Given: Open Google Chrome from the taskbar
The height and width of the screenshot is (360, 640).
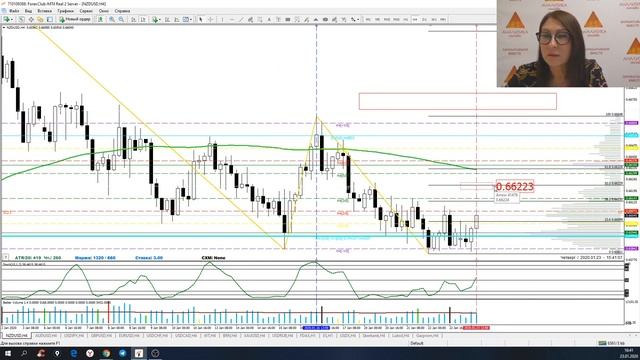Looking at the screenshot, I should pos(106,353).
